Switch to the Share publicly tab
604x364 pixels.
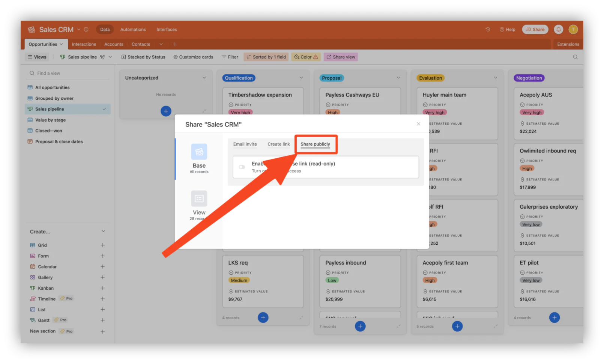(315, 144)
